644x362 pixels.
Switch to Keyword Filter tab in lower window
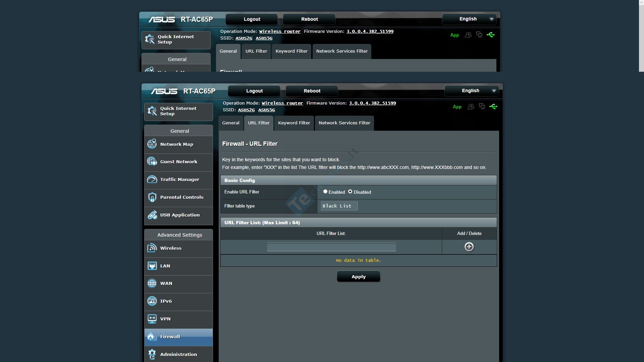point(294,123)
